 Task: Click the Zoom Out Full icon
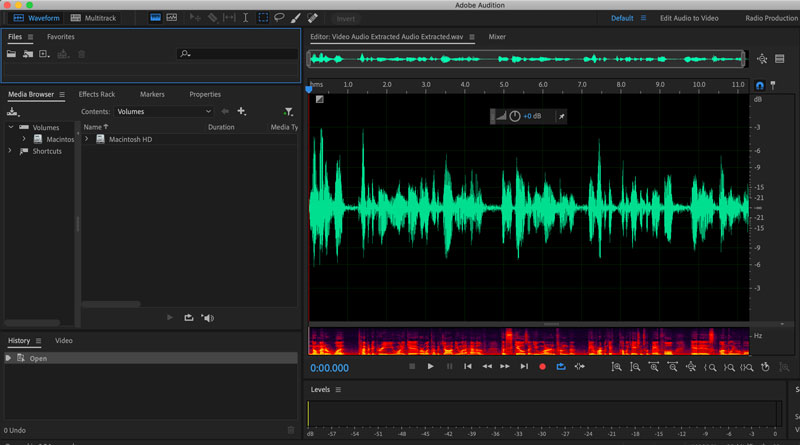click(691, 367)
